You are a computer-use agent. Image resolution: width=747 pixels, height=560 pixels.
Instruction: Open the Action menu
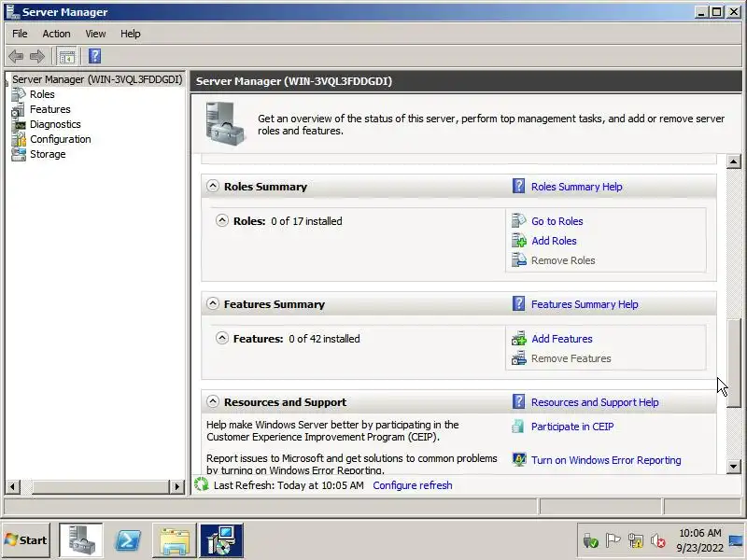(x=56, y=34)
